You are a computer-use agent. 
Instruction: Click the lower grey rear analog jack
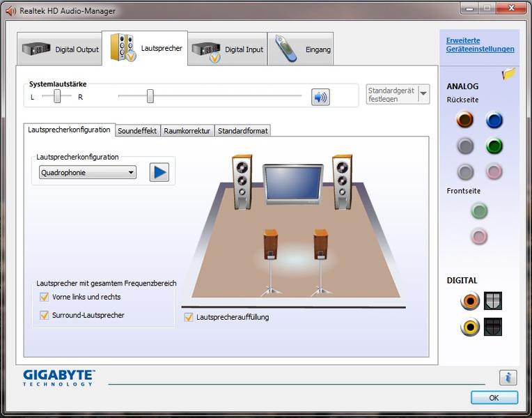[x=465, y=171]
